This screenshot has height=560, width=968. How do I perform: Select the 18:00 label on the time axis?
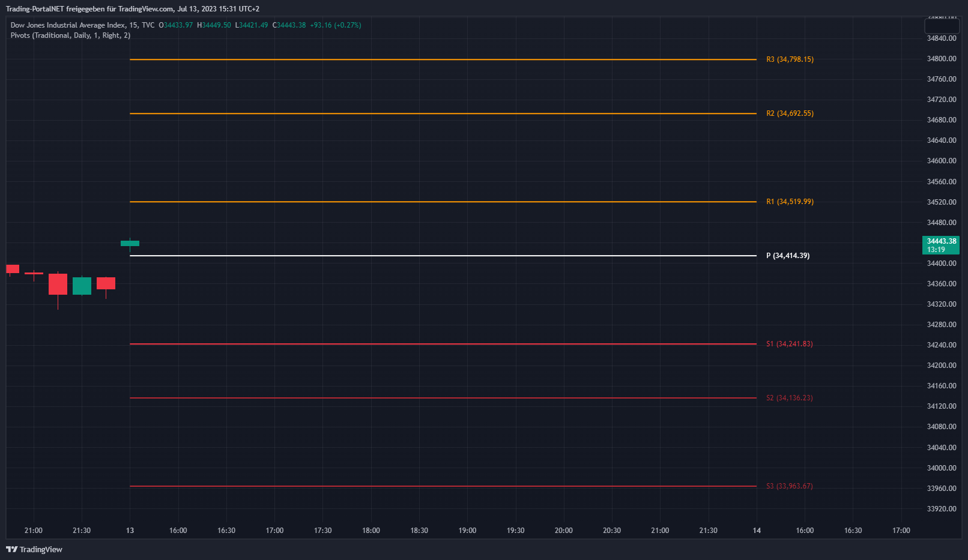pos(371,531)
